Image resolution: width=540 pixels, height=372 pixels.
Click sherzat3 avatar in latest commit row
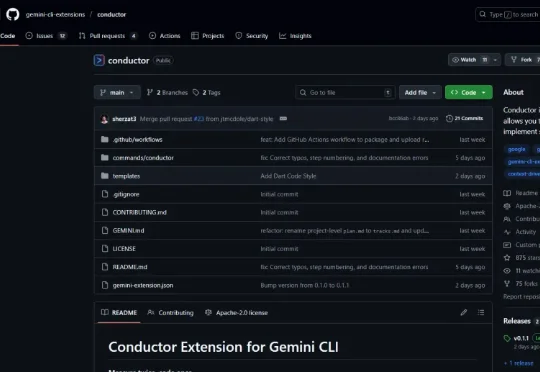[104, 119]
